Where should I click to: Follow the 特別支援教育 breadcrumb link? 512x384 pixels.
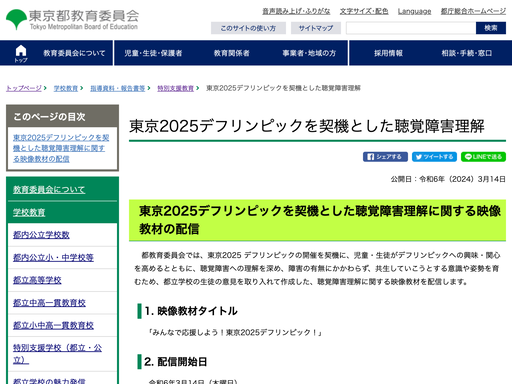tap(175, 88)
